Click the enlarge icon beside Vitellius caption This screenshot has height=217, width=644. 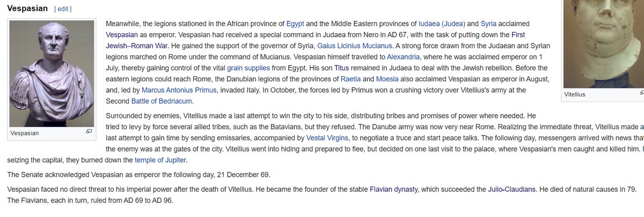(641, 94)
